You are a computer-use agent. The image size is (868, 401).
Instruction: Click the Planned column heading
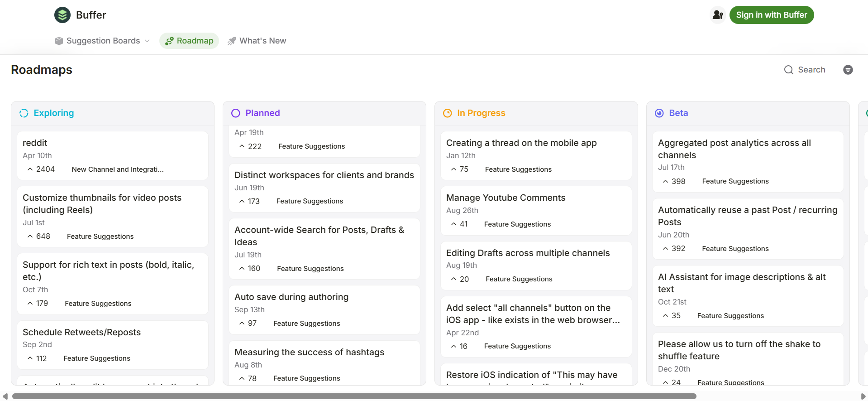click(x=263, y=113)
